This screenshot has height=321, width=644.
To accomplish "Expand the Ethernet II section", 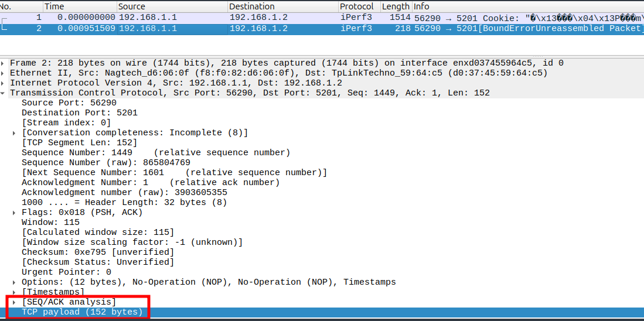I will pos(4,73).
